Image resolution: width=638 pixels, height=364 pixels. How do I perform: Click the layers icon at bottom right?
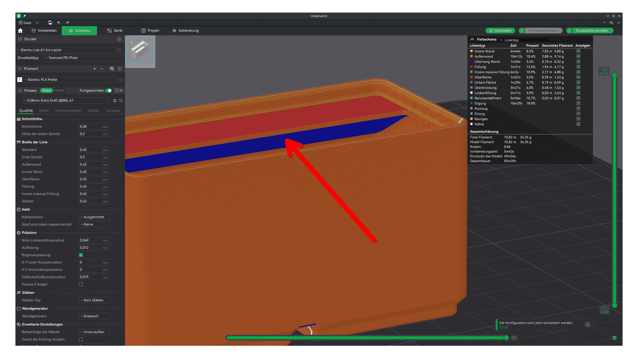tap(614, 338)
